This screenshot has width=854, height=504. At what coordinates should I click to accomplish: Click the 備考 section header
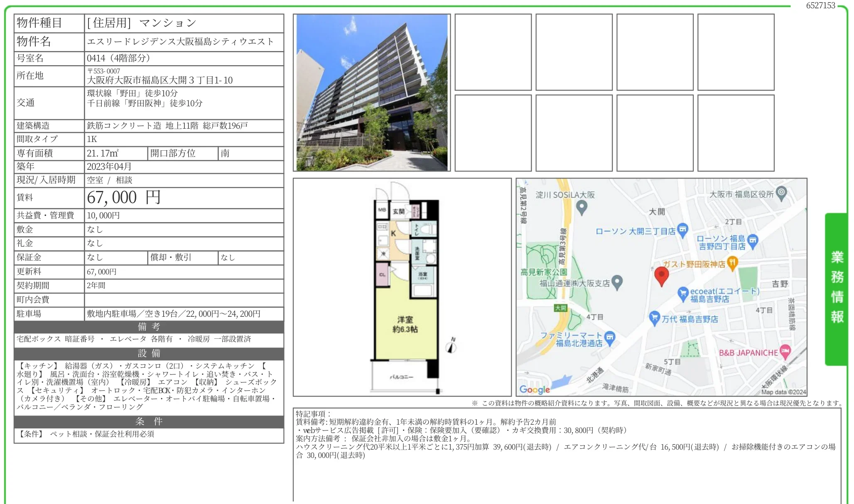(149, 327)
